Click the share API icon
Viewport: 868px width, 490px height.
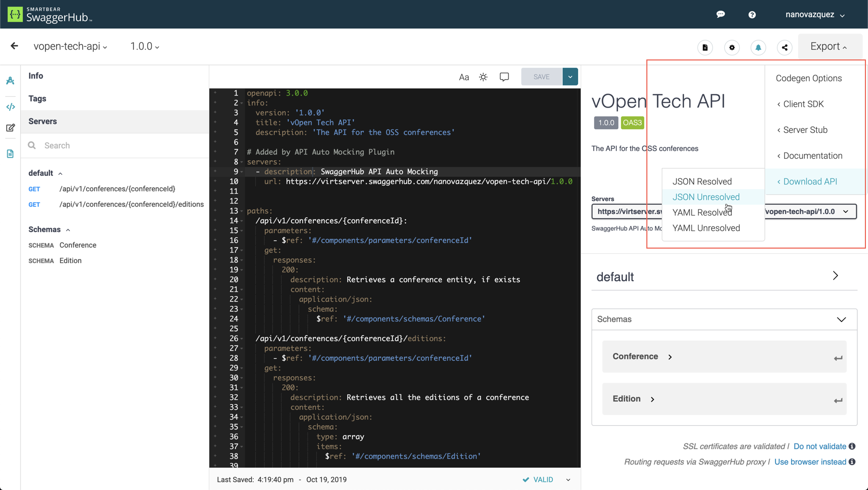click(x=784, y=48)
